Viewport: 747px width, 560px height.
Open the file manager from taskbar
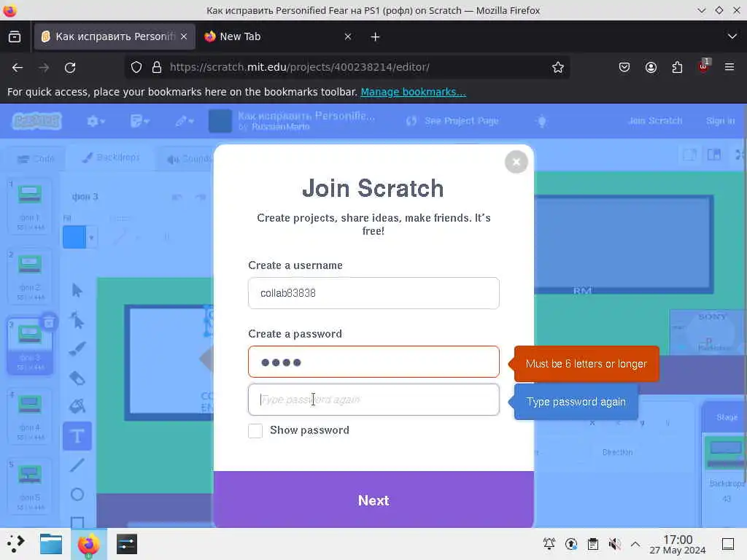pos(51,544)
